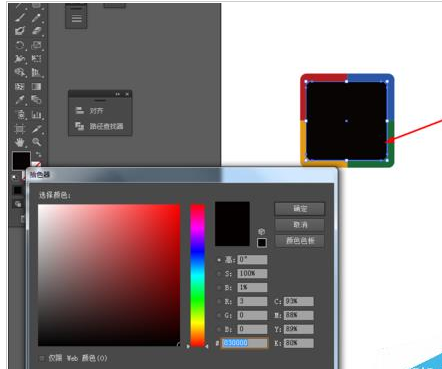Enable 仅限 Web 颜色 checkbox

(x=42, y=358)
